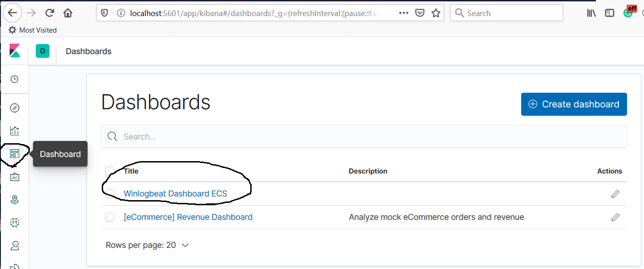Toggle the browser sidebar icon

pyautogui.click(x=610, y=13)
